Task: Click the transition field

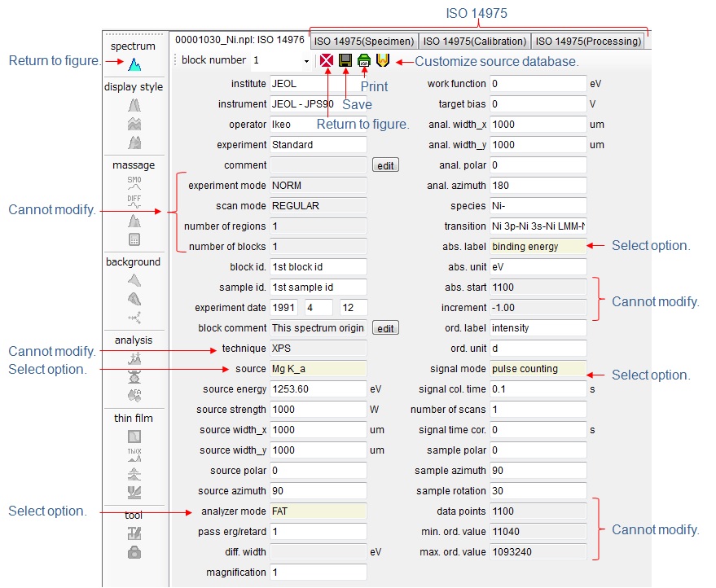Action: coord(538,226)
